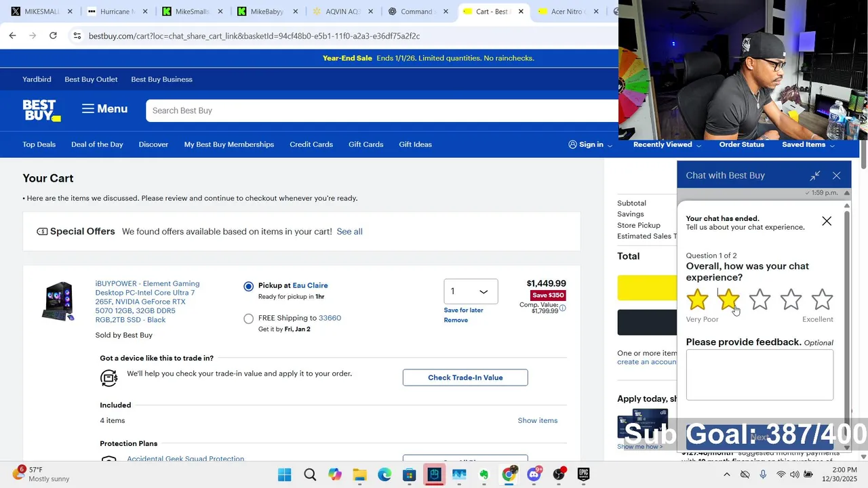
Task: Expand the Sign in dropdown
Action: pyautogui.click(x=610, y=145)
